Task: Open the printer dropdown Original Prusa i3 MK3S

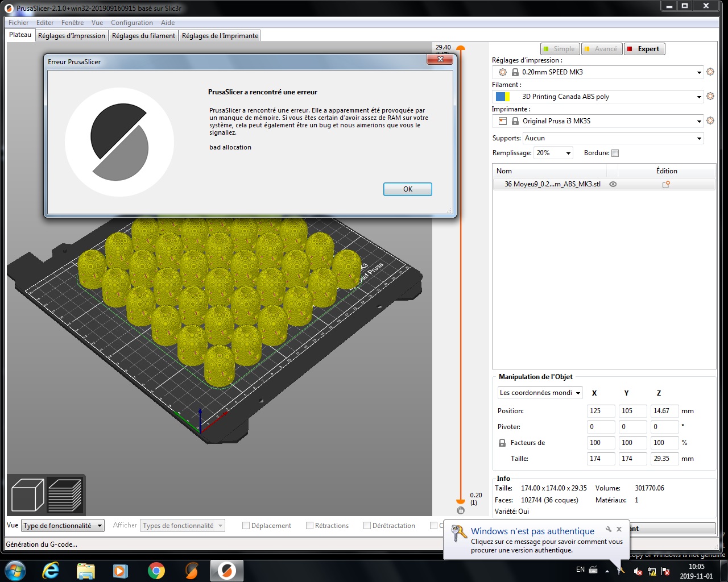Action: point(598,121)
